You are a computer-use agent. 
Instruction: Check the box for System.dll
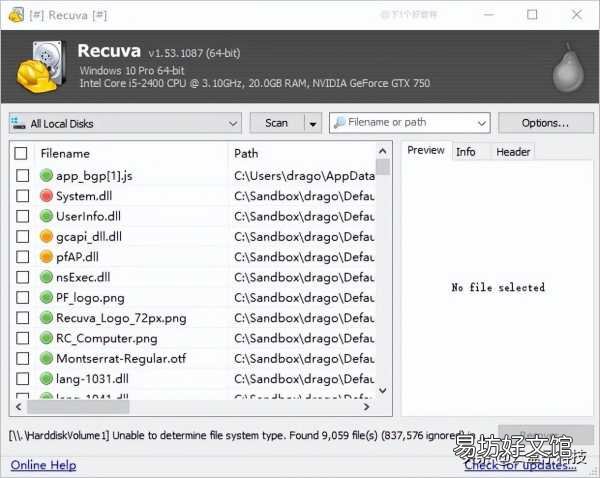23,196
